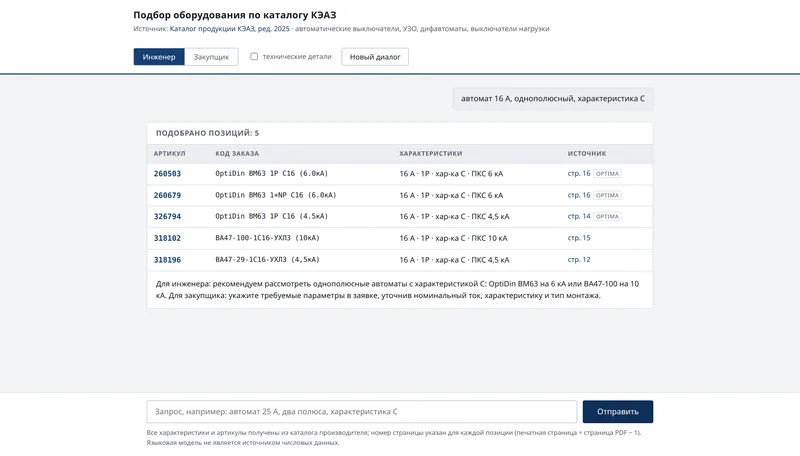
Task: Open стр. 16 source for article 260503
Action: pyautogui.click(x=579, y=174)
